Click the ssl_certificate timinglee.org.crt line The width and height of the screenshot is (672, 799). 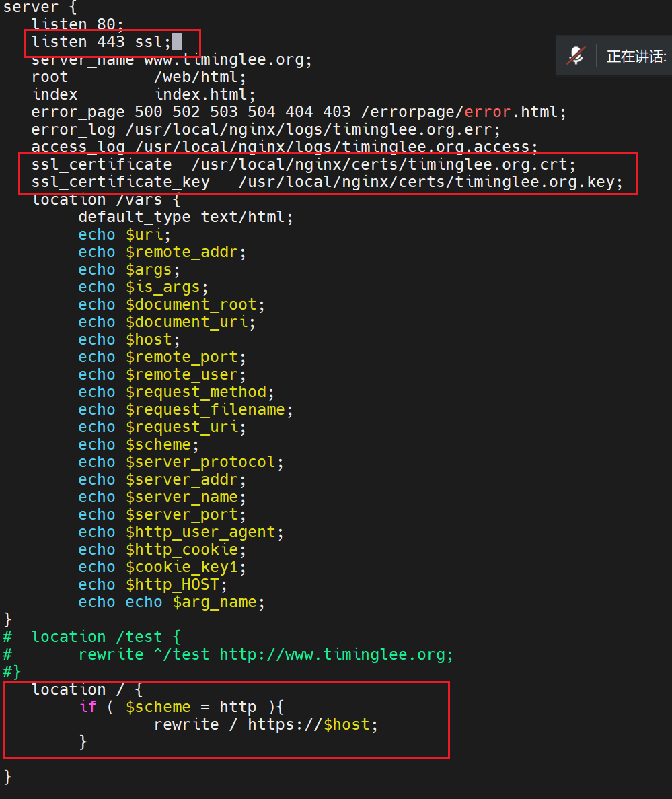[303, 165]
